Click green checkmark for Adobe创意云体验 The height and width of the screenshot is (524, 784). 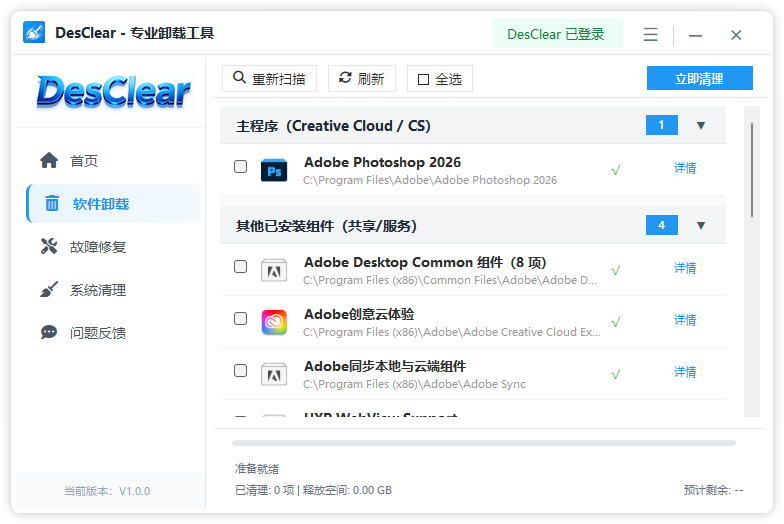(x=616, y=322)
